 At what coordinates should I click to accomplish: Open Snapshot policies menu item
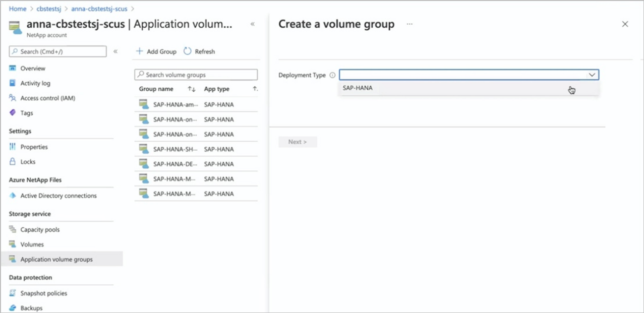[44, 293]
